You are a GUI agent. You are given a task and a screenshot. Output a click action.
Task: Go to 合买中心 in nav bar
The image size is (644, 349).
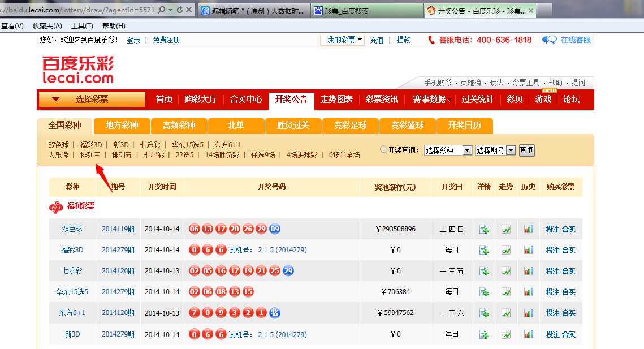click(x=246, y=99)
